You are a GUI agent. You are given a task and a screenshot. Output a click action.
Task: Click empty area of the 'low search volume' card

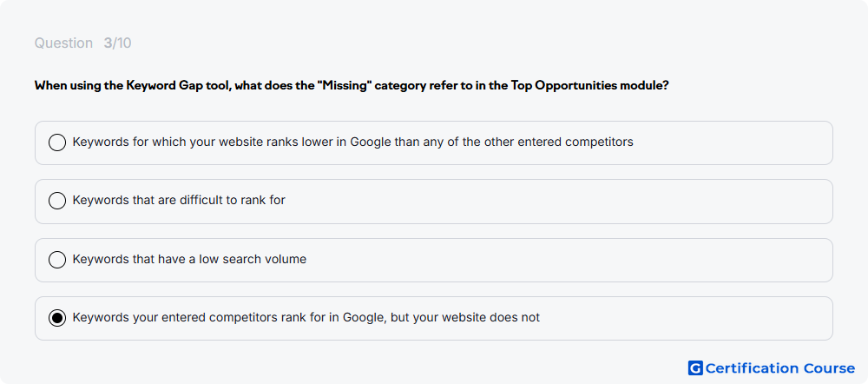pyautogui.click(x=565, y=259)
